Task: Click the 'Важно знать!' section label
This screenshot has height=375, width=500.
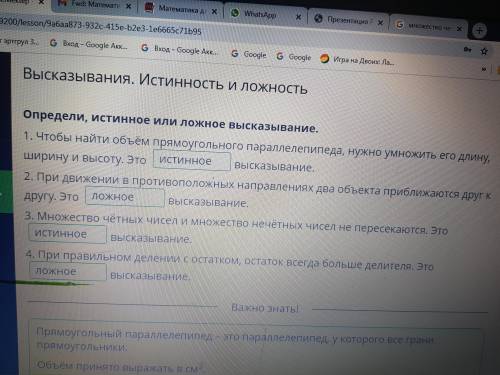Action: [x=265, y=308]
